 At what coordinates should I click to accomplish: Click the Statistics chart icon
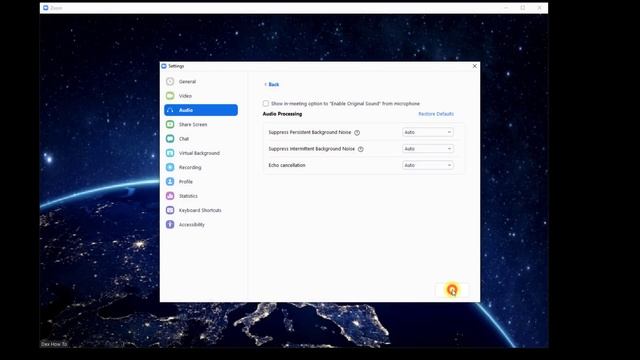[x=170, y=196]
